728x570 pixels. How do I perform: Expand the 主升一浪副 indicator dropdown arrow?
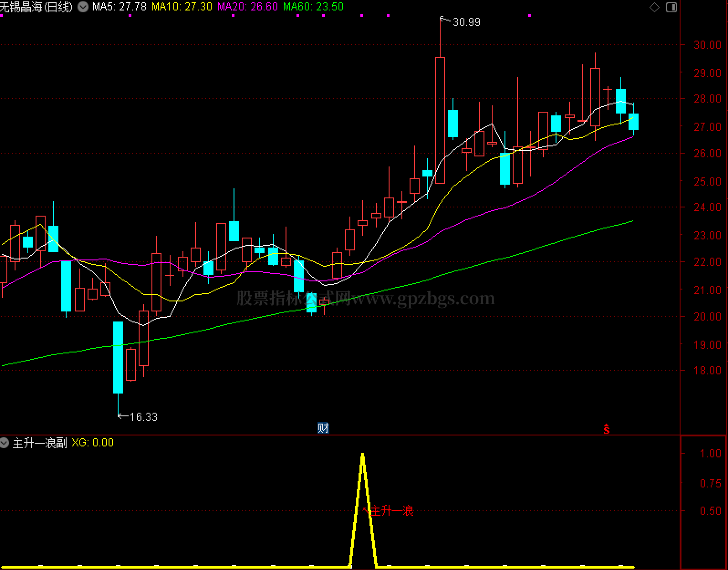pos(4,442)
